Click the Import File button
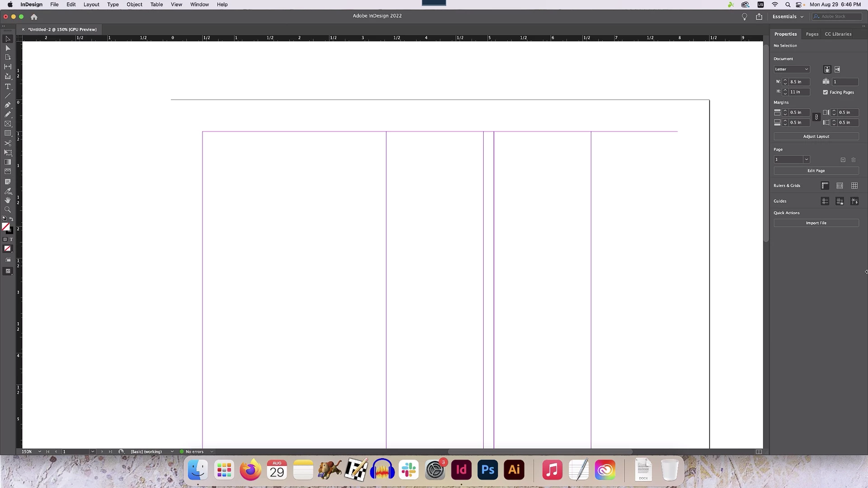The image size is (868, 488). tap(816, 223)
